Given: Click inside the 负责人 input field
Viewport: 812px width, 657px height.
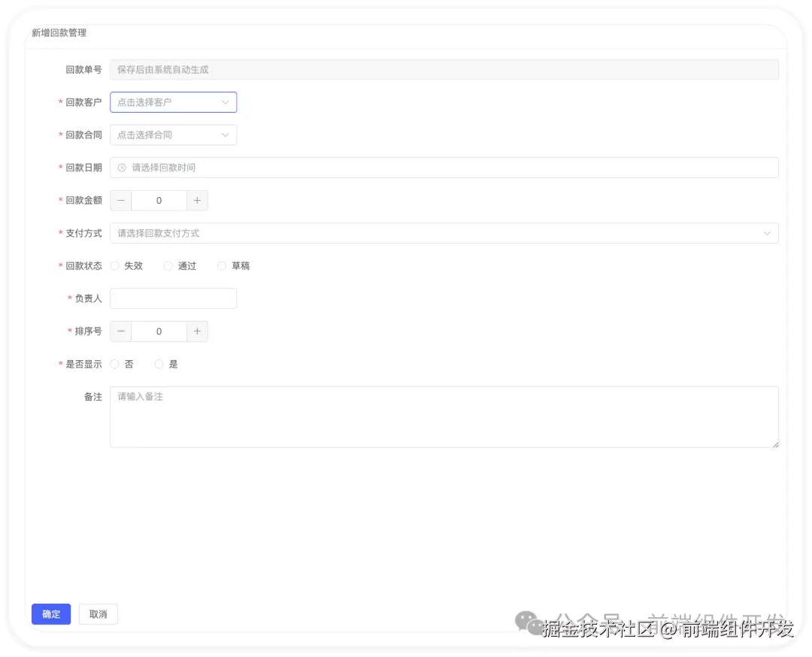Looking at the screenshot, I should click(x=173, y=298).
